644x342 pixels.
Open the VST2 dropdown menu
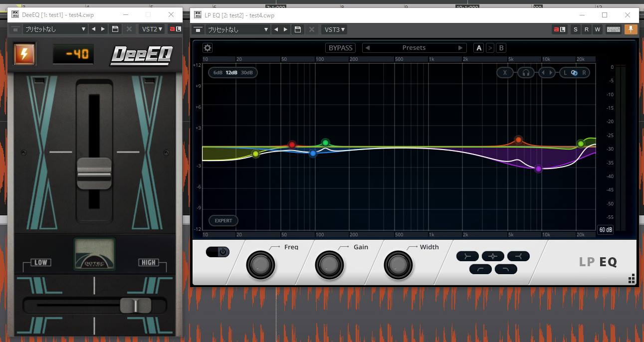(x=152, y=29)
